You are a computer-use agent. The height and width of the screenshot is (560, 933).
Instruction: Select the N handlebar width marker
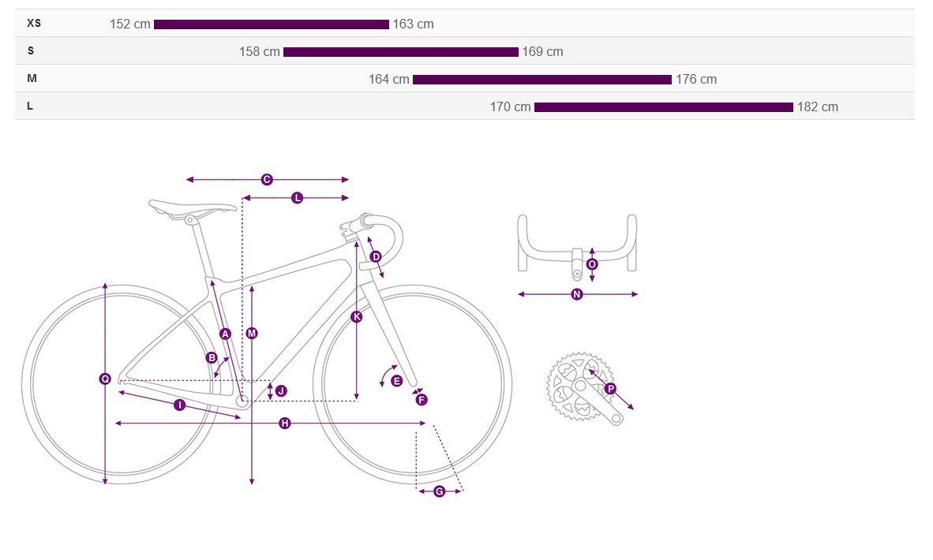[x=576, y=294]
